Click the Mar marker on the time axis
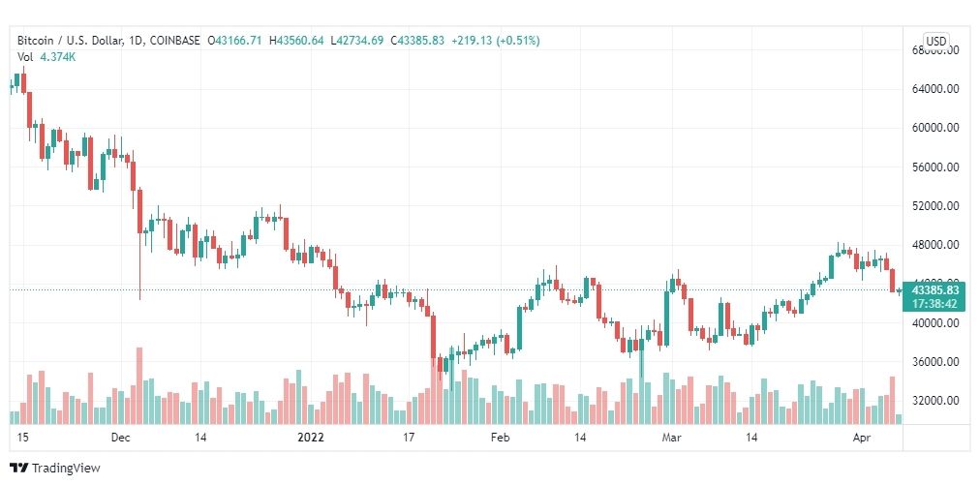 point(672,438)
